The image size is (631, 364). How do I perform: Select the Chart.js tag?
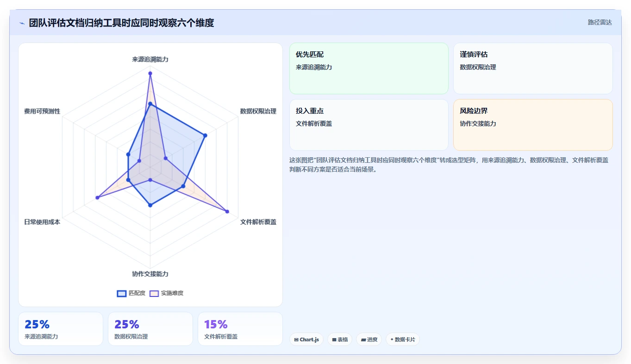(x=306, y=339)
